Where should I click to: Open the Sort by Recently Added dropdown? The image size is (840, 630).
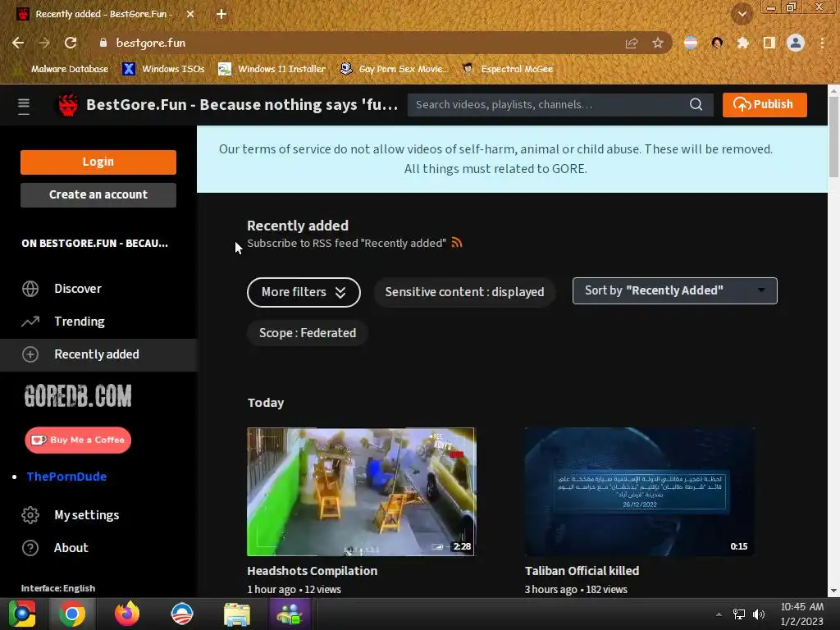pyautogui.click(x=674, y=290)
